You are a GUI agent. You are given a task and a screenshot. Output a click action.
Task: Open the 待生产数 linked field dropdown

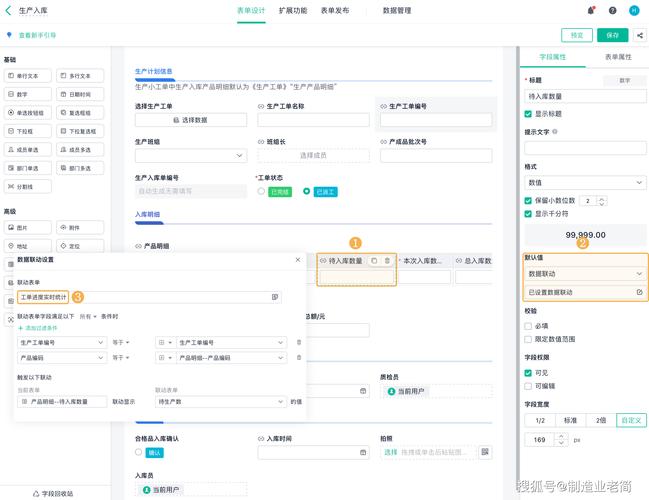click(219, 401)
